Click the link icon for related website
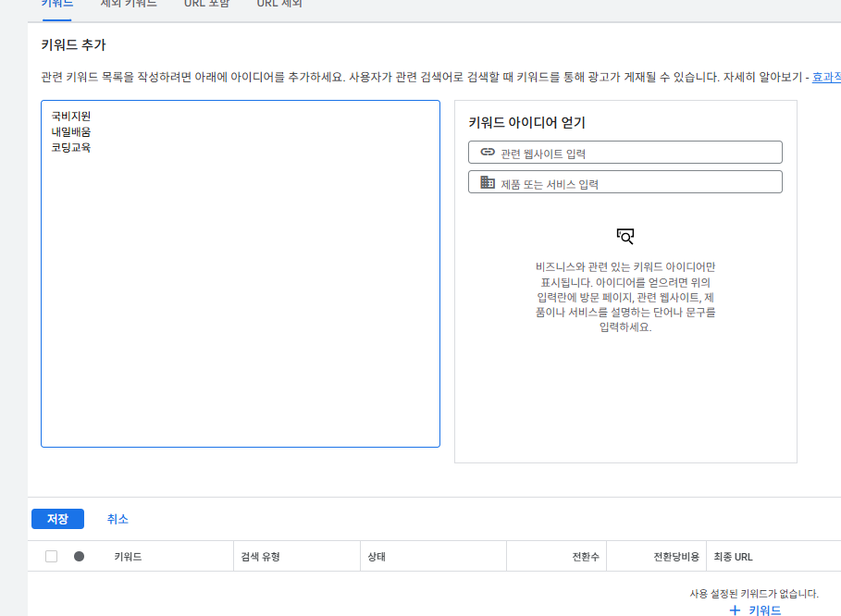The width and height of the screenshot is (841, 616). [488, 153]
